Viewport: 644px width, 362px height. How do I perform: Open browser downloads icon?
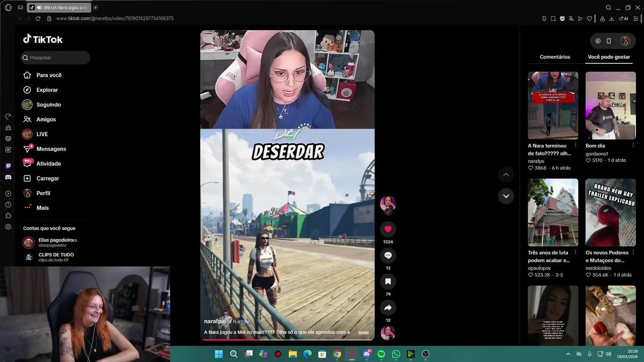611,19
